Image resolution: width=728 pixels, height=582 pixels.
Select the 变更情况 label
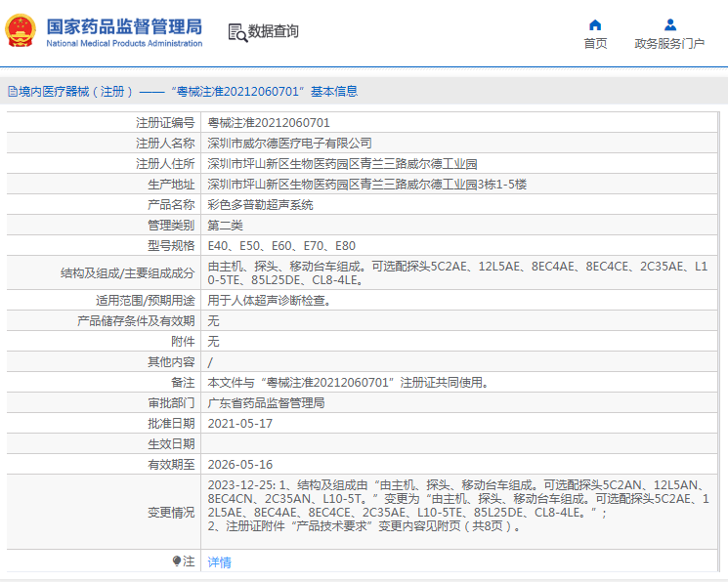(x=171, y=513)
